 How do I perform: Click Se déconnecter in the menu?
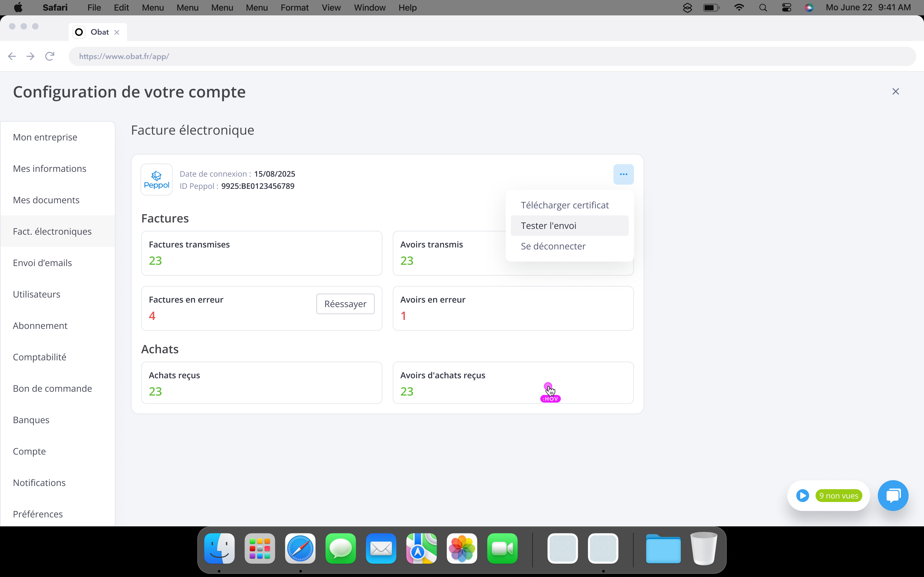[x=553, y=246]
